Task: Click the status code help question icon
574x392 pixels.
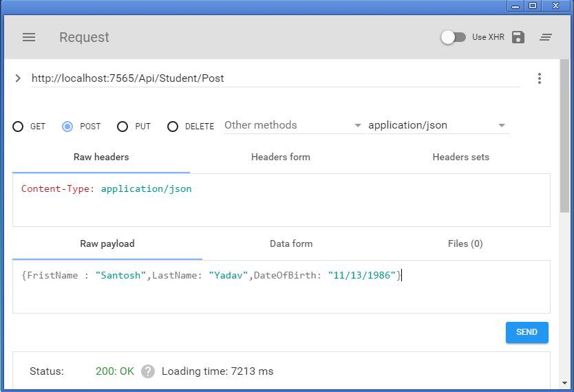Action: [x=148, y=371]
